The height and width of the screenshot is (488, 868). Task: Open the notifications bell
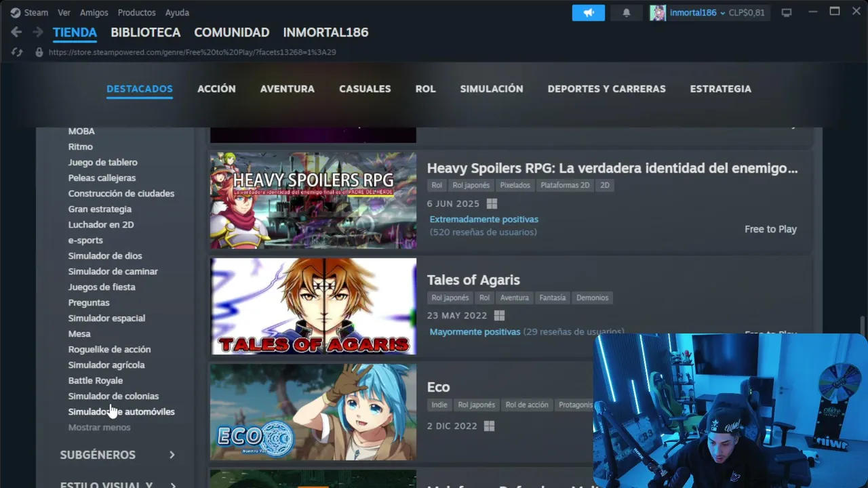point(627,13)
